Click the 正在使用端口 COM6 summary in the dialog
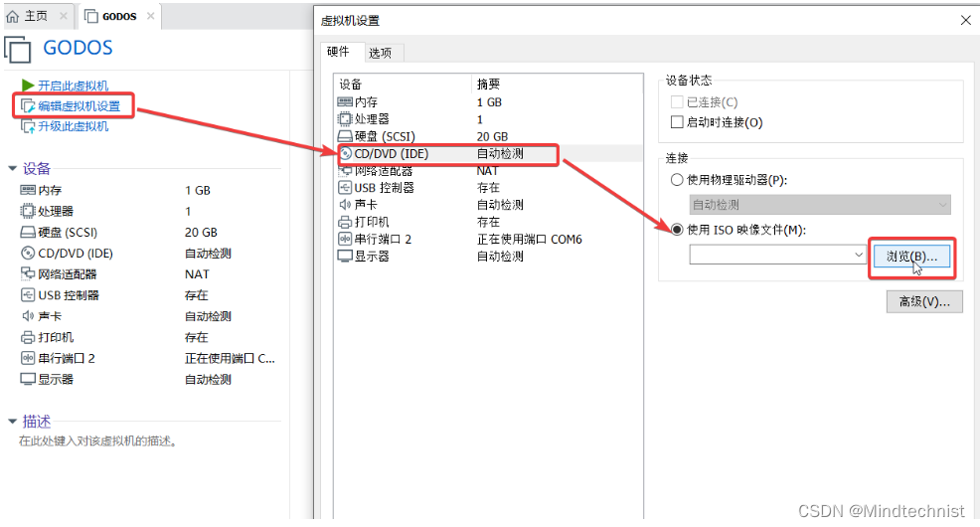 [530, 240]
